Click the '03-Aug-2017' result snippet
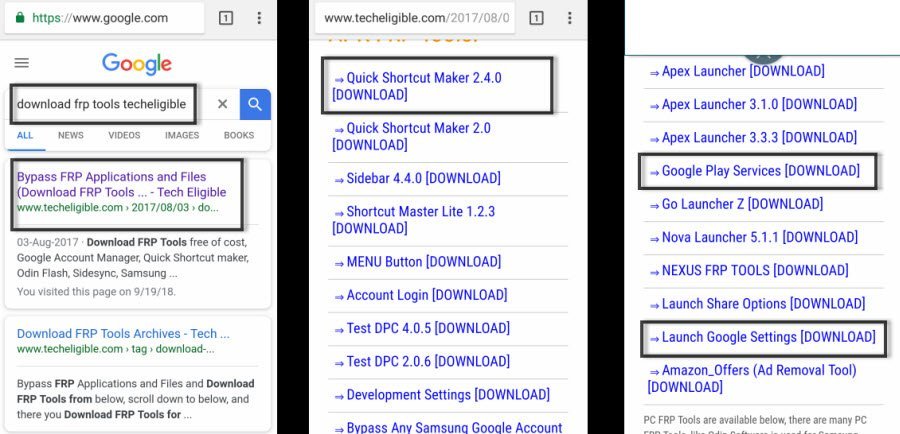 click(x=134, y=258)
